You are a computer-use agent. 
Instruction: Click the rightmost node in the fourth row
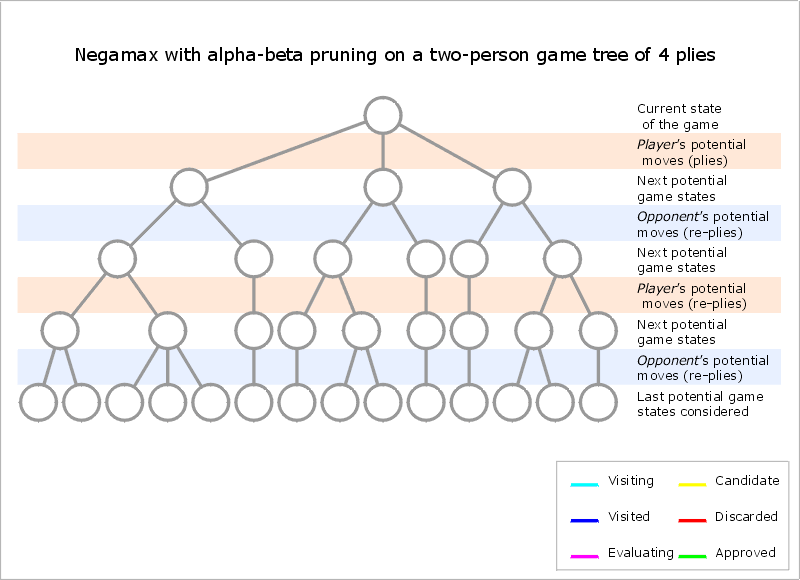[598, 331]
